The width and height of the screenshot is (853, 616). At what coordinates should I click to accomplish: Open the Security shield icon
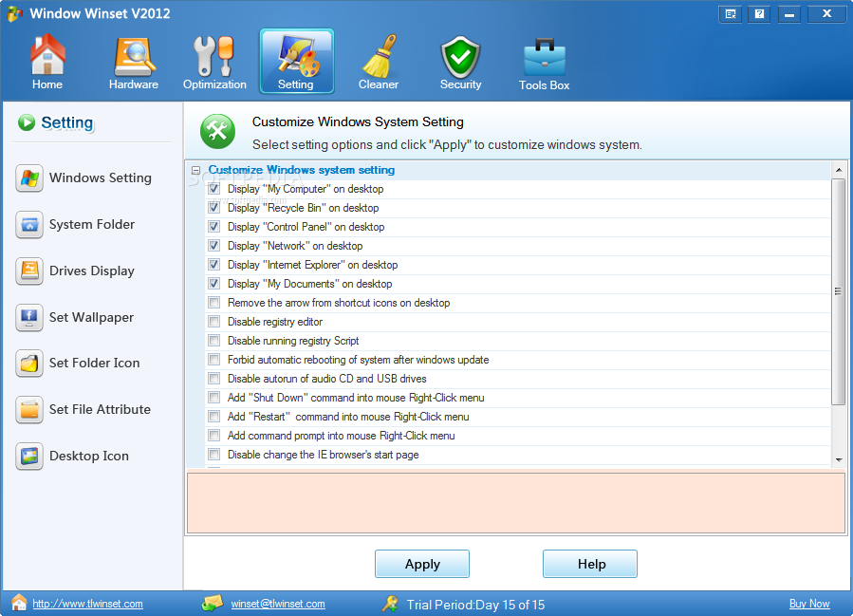coord(460,57)
